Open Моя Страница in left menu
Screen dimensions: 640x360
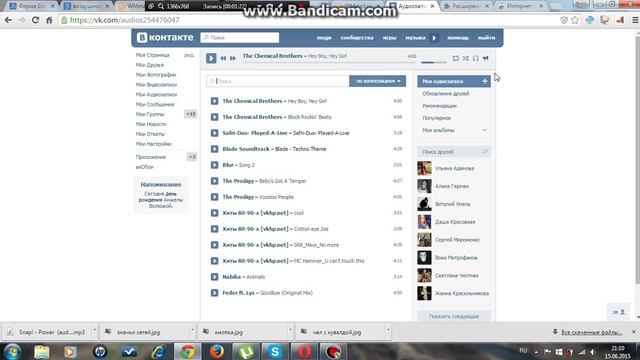coord(152,55)
